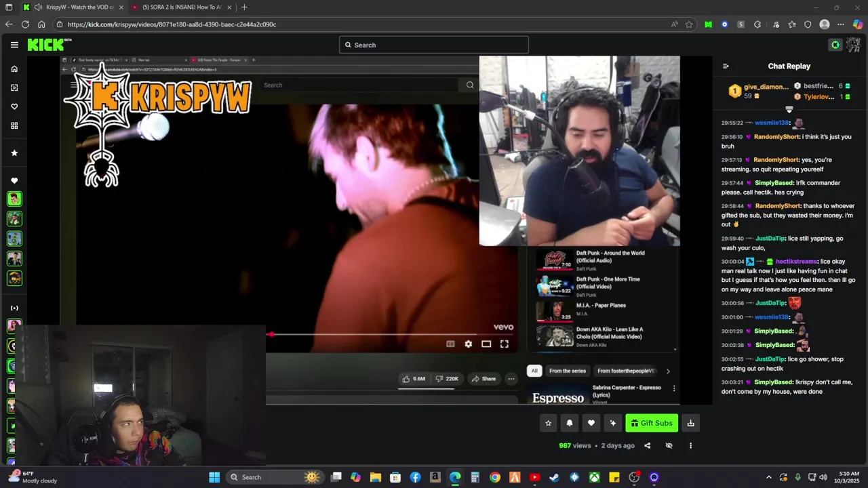This screenshot has height=488, width=868.
Task: Open the browser profile avatar
Action: [825, 24]
